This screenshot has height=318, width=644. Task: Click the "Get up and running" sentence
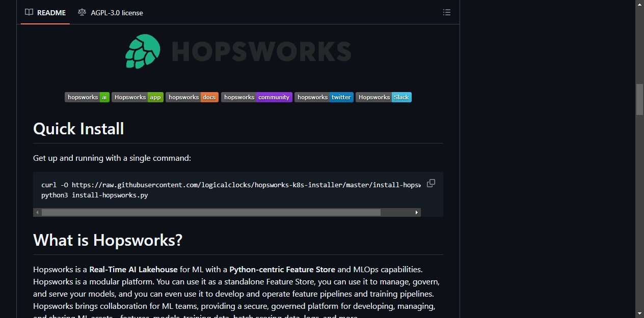(x=112, y=158)
